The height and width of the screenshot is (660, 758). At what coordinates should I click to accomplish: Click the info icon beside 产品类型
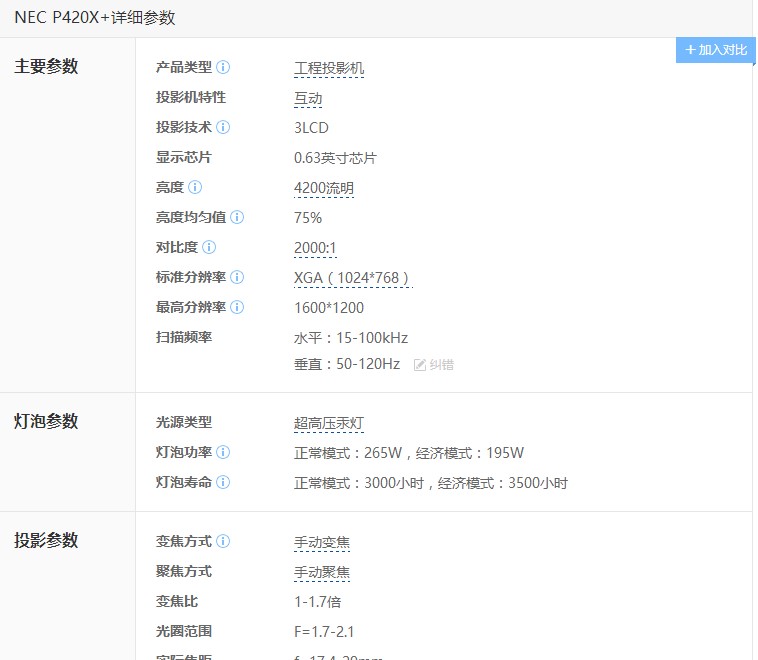(223, 67)
